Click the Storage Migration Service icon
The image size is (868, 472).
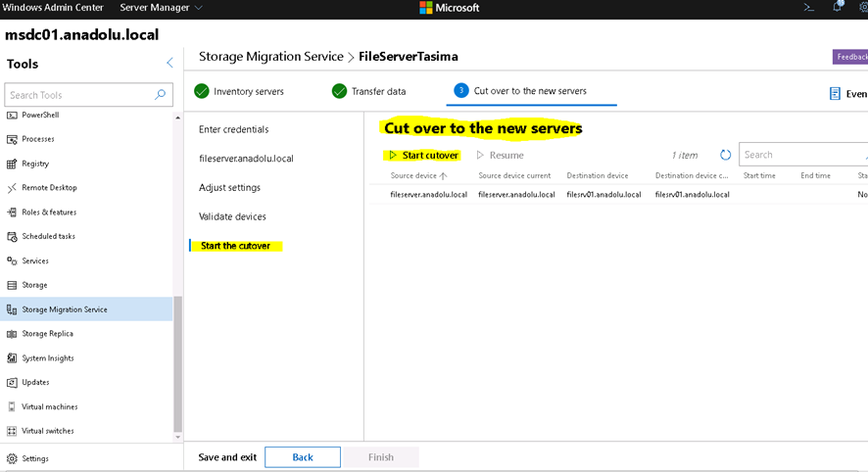12,309
